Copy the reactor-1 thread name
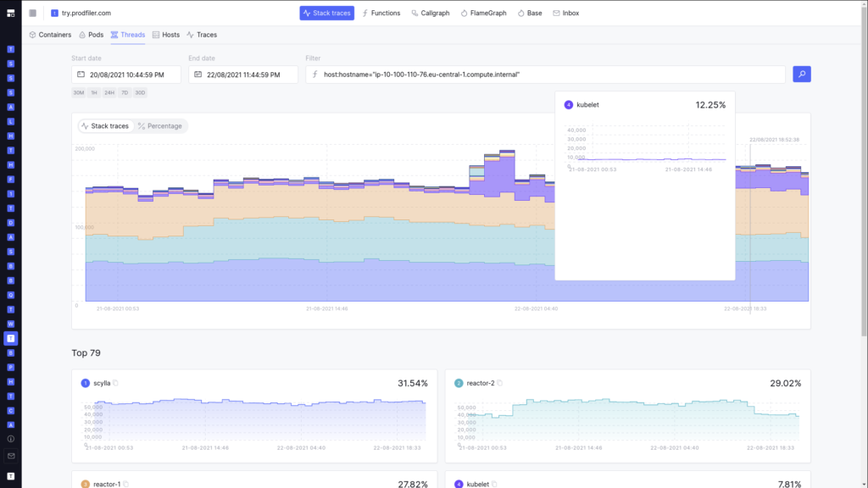This screenshot has width=868, height=488. pos(126,484)
